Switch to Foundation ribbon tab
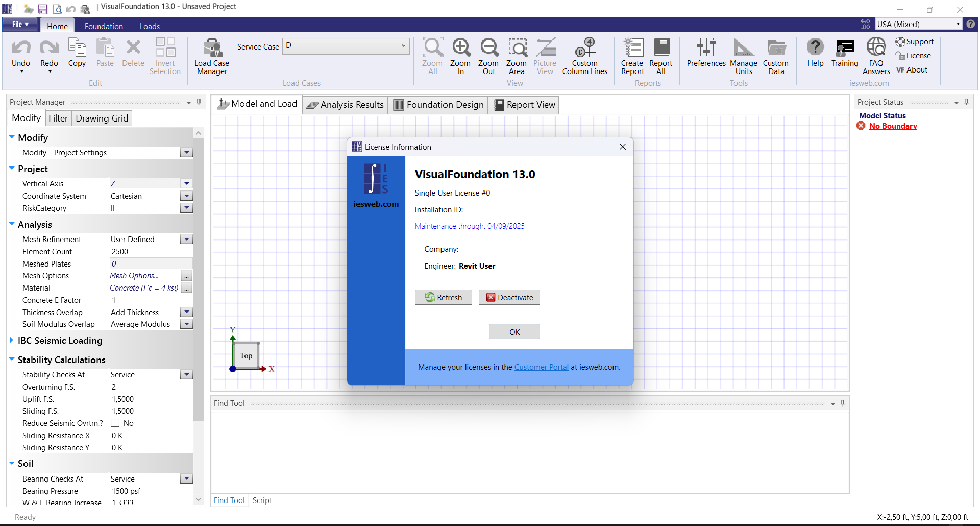Screen dimensions: 980x526 coord(104,26)
